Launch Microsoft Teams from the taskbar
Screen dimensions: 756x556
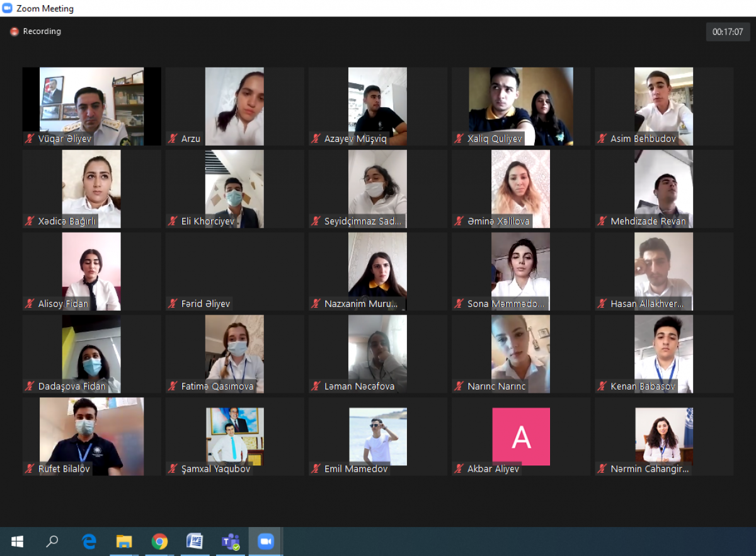click(230, 541)
